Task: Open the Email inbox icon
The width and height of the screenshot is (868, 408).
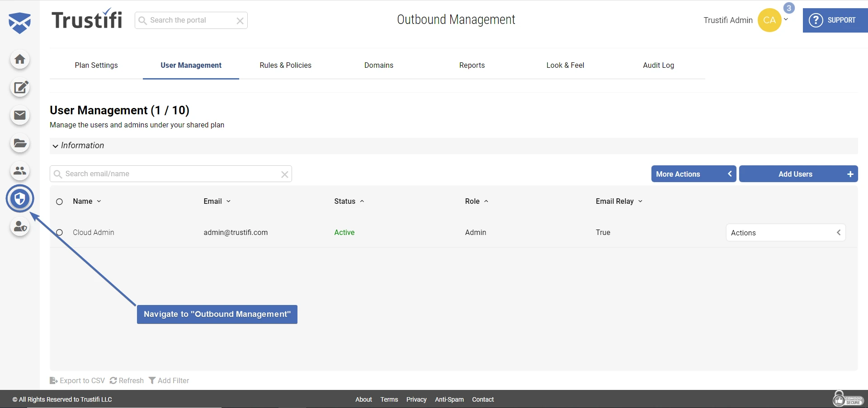Action: 20,115
